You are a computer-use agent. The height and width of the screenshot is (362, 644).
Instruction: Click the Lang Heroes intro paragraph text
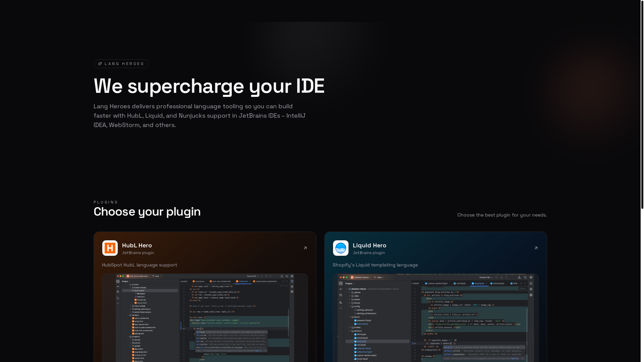tap(200, 116)
